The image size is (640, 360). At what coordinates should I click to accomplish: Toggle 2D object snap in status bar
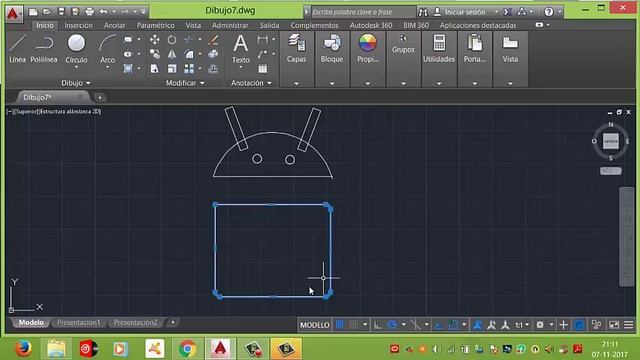453,325
